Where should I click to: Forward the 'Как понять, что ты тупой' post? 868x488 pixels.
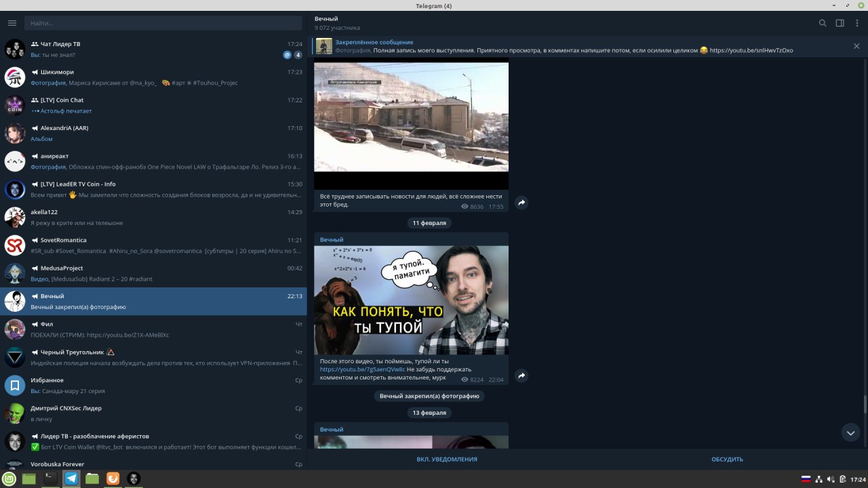(x=521, y=375)
